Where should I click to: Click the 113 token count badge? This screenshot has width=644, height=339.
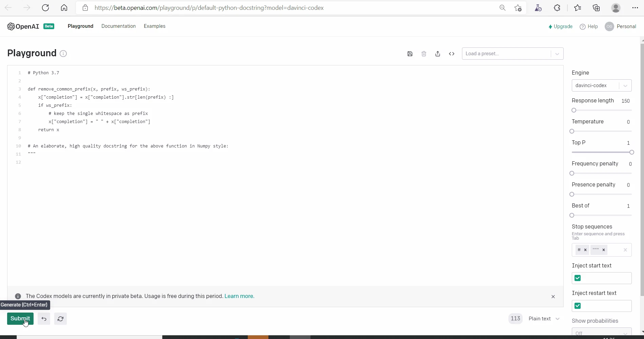pyautogui.click(x=515, y=319)
